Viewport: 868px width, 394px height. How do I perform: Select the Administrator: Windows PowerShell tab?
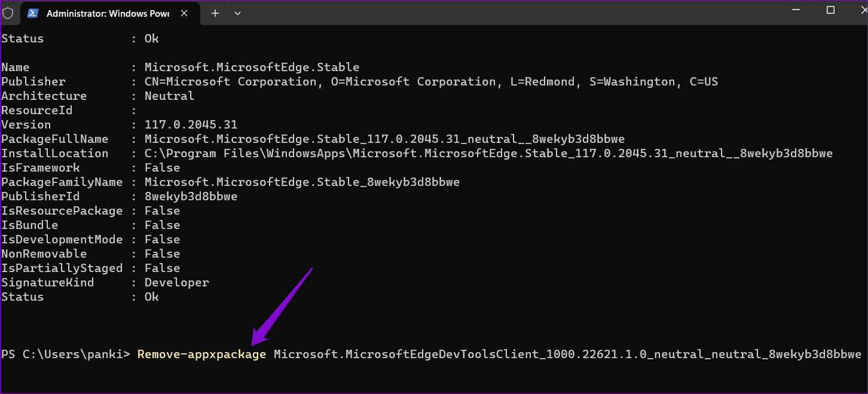pyautogui.click(x=108, y=13)
